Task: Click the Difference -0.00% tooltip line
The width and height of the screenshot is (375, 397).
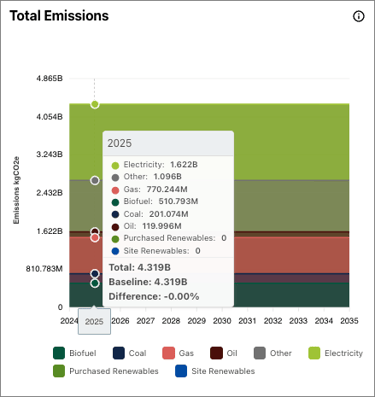Action: click(x=154, y=296)
